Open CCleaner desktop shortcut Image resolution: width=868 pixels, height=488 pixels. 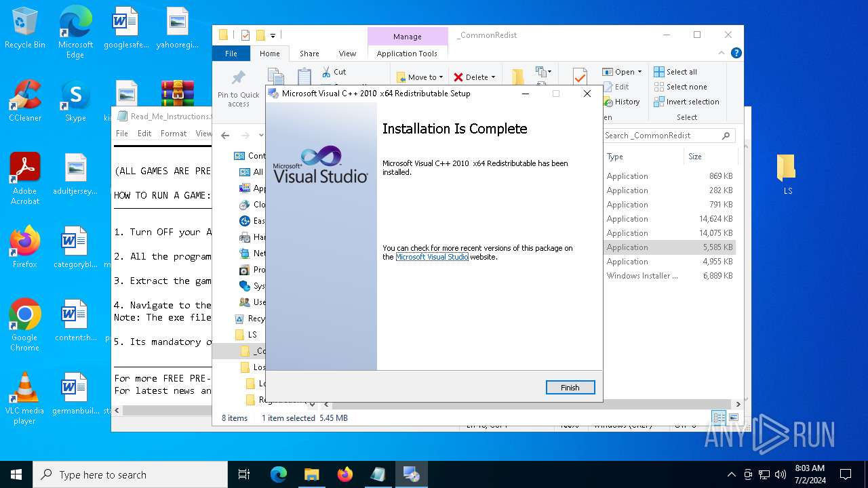pos(25,102)
